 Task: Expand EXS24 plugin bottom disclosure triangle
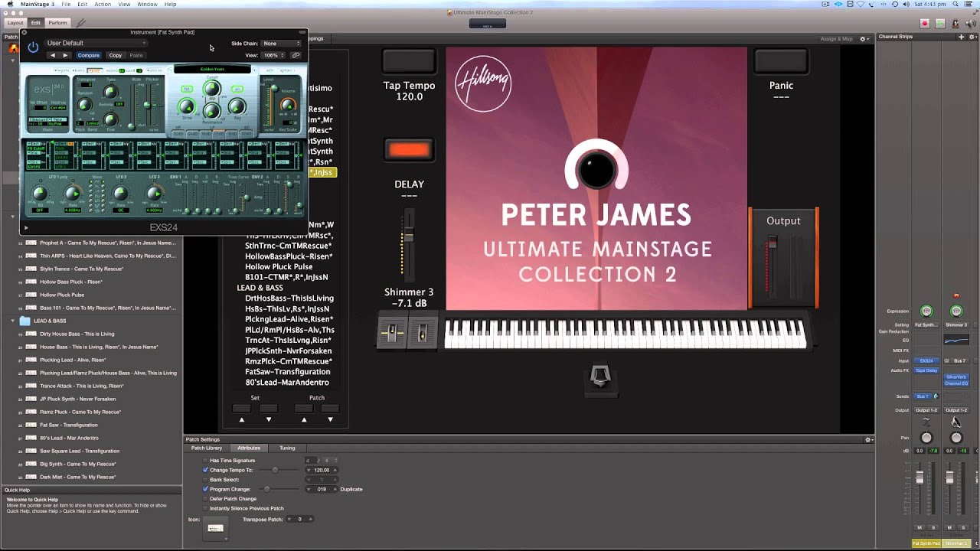point(26,227)
